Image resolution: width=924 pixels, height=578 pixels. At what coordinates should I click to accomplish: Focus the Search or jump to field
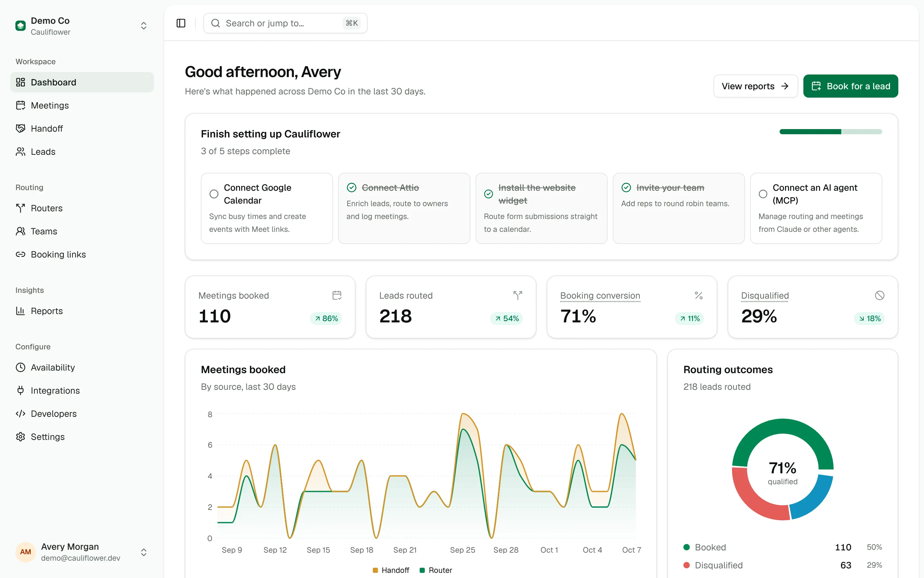pyautogui.click(x=285, y=23)
